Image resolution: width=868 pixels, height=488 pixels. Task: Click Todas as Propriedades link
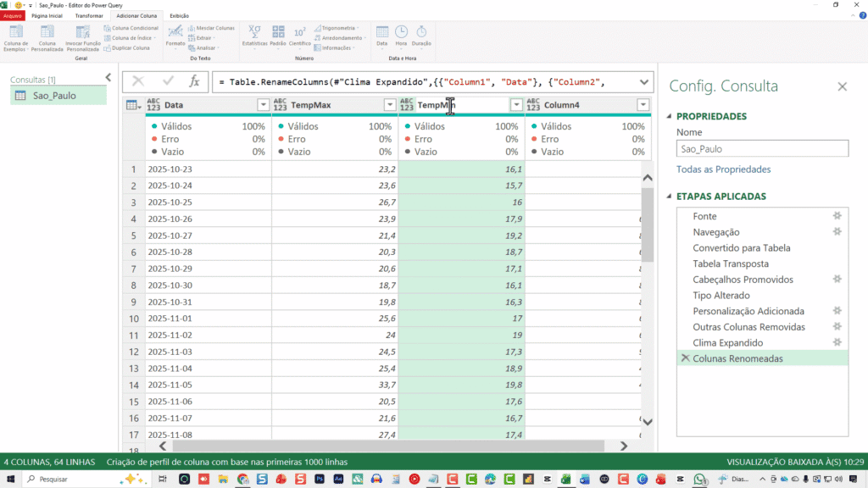coord(723,169)
